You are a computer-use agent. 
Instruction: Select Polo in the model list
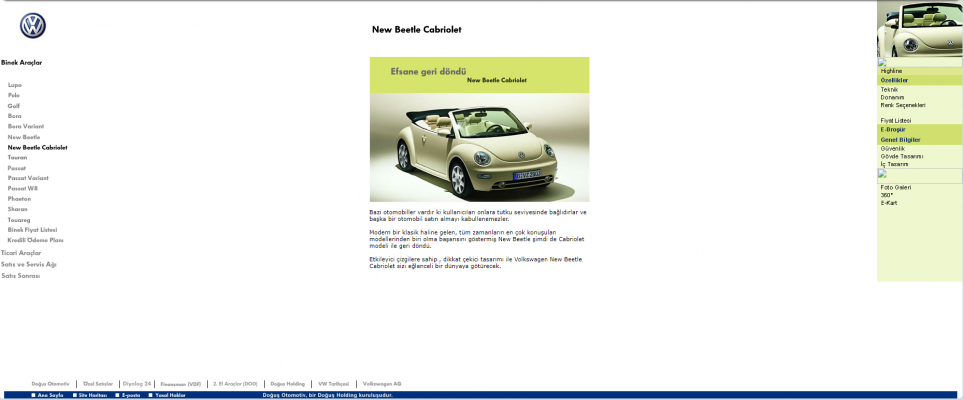pos(14,95)
